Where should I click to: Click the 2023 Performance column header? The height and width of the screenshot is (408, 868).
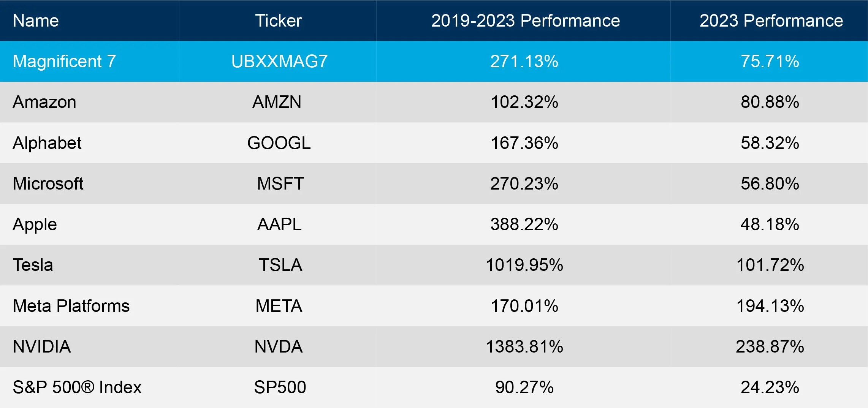(771, 21)
